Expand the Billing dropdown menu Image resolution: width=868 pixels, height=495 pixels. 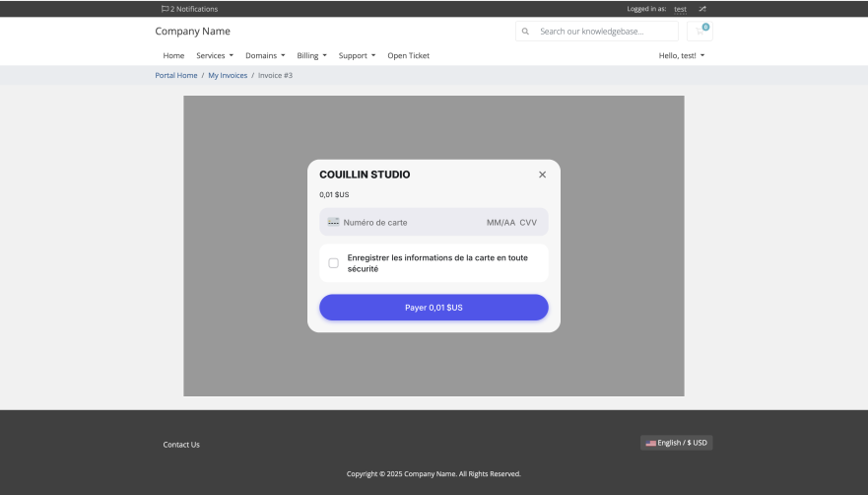coord(311,55)
